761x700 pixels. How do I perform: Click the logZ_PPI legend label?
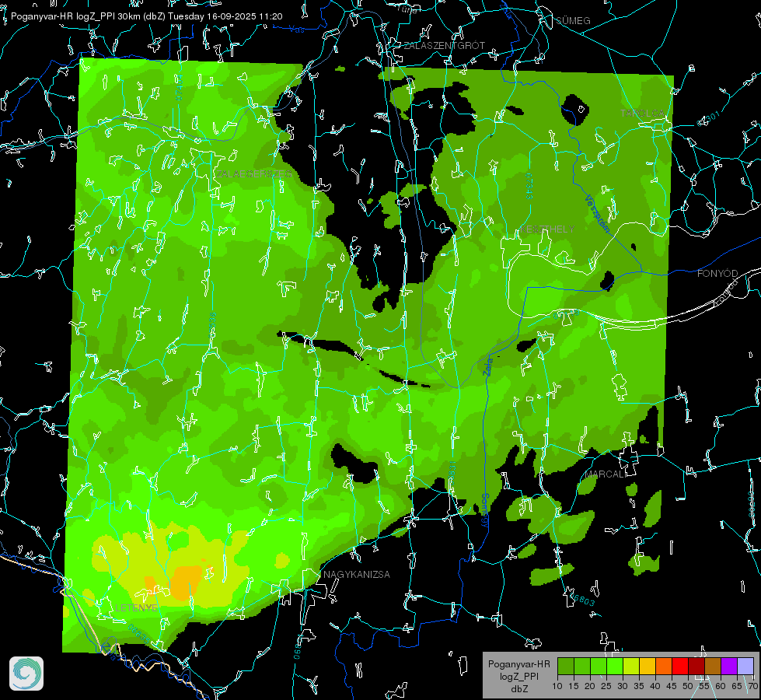[x=518, y=676]
